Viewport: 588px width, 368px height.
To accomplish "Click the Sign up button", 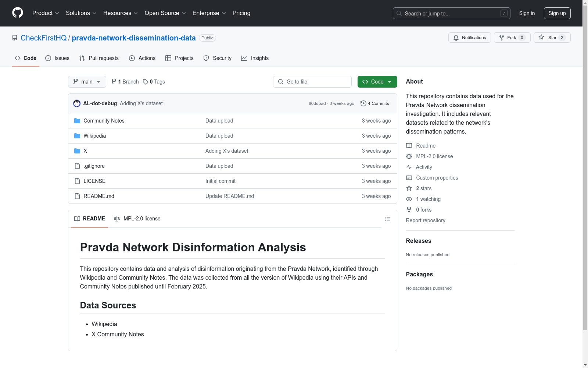I will coord(557,13).
